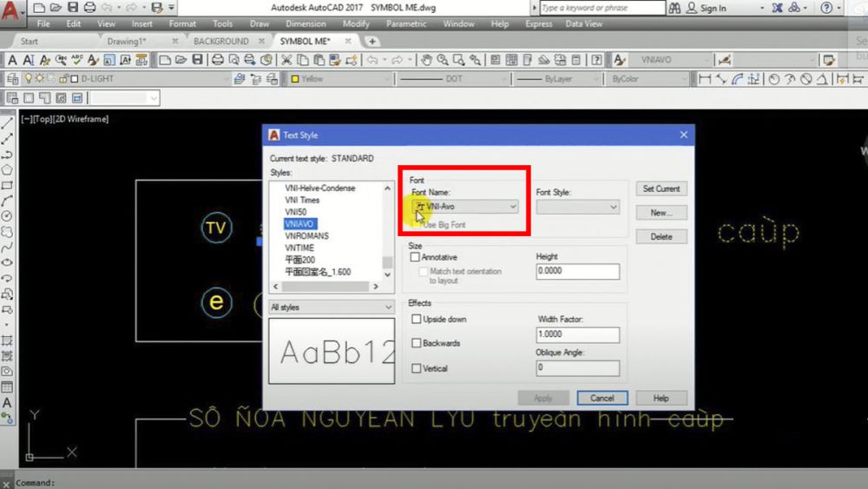Click the Zoom Window icon
The width and height of the screenshot is (868, 489).
click(x=458, y=60)
